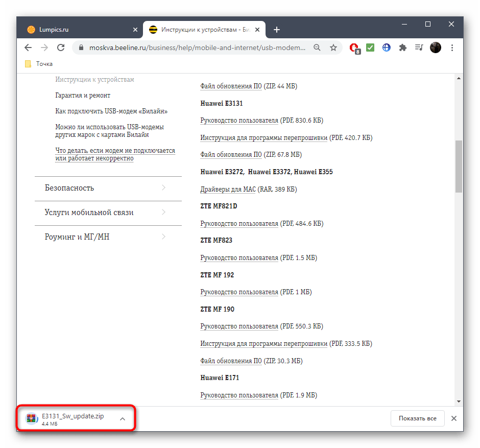Open Huawei E3131 Руководство пользователя PDF
This screenshot has height=448, width=480.
pos(239,121)
